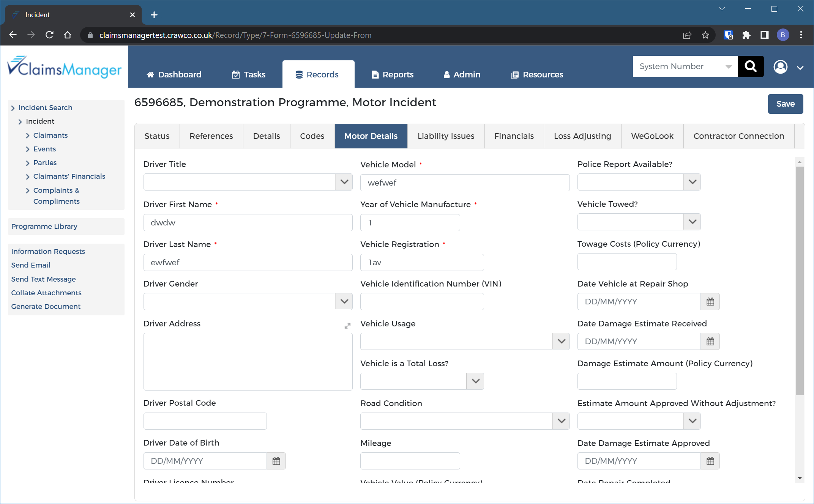Open the Reports menu

tap(392, 74)
